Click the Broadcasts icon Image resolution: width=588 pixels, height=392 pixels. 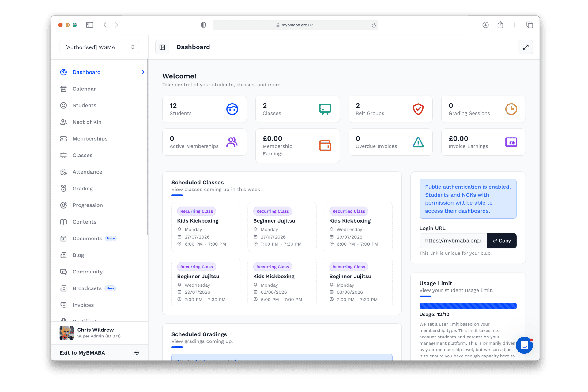click(63, 288)
